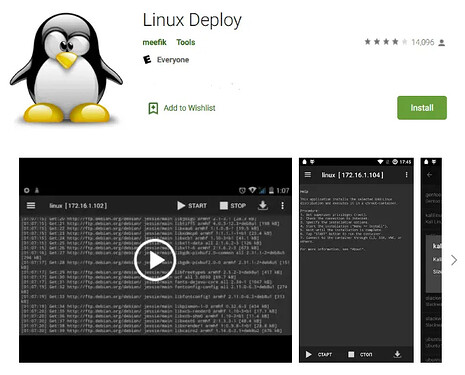Click linux [172.16.1.102] title text

click(78, 206)
